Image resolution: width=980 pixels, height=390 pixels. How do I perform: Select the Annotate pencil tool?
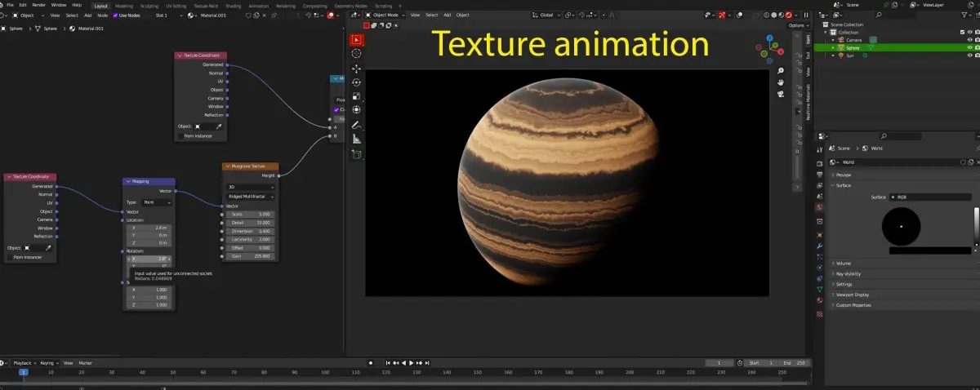pos(357,126)
